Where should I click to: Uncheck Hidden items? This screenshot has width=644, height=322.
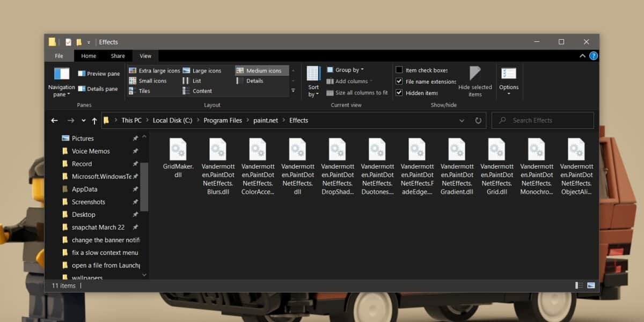point(399,92)
